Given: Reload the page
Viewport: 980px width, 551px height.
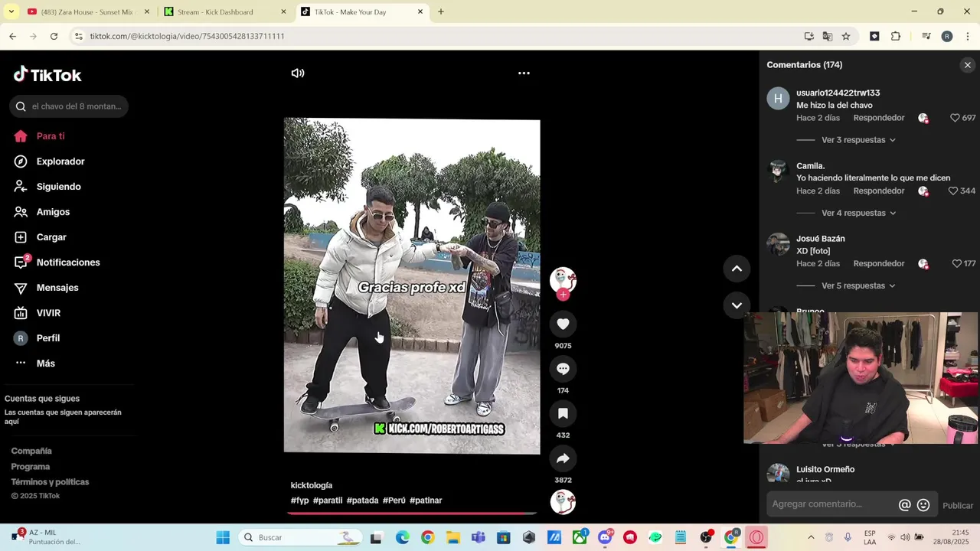Looking at the screenshot, I should pos(54,36).
